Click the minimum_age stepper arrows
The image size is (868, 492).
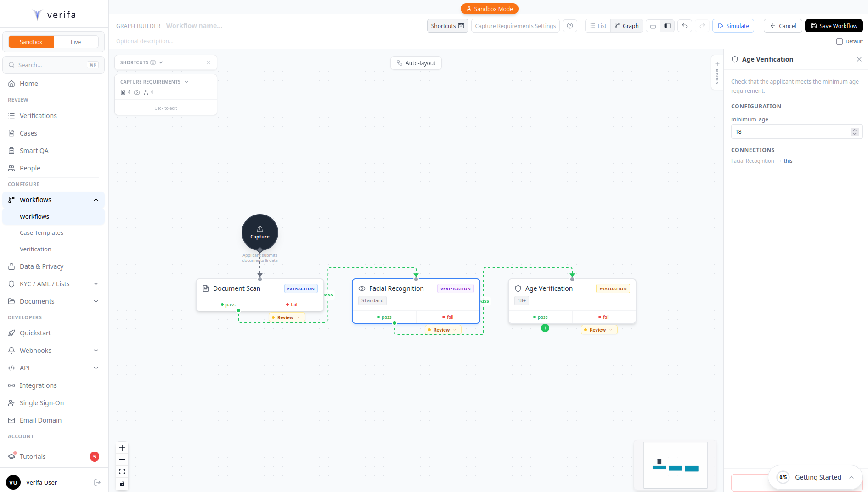[x=854, y=132]
